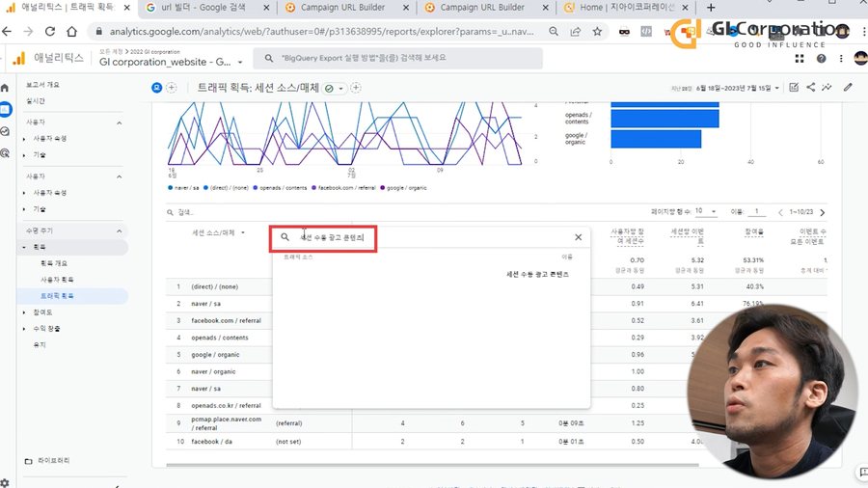Click the browser address bar URL
Image resolution: width=868 pixels, height=488 pixels.
(x=321, y=32)
